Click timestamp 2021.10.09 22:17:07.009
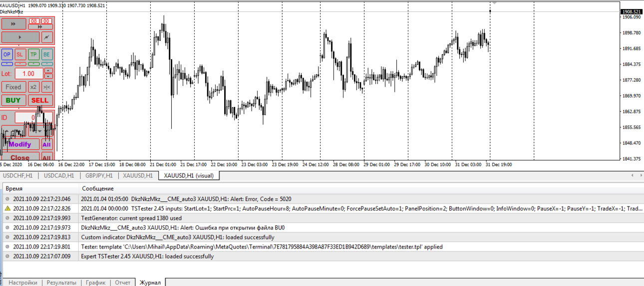This screenshot has height=286, width=644. pos(42,256)
